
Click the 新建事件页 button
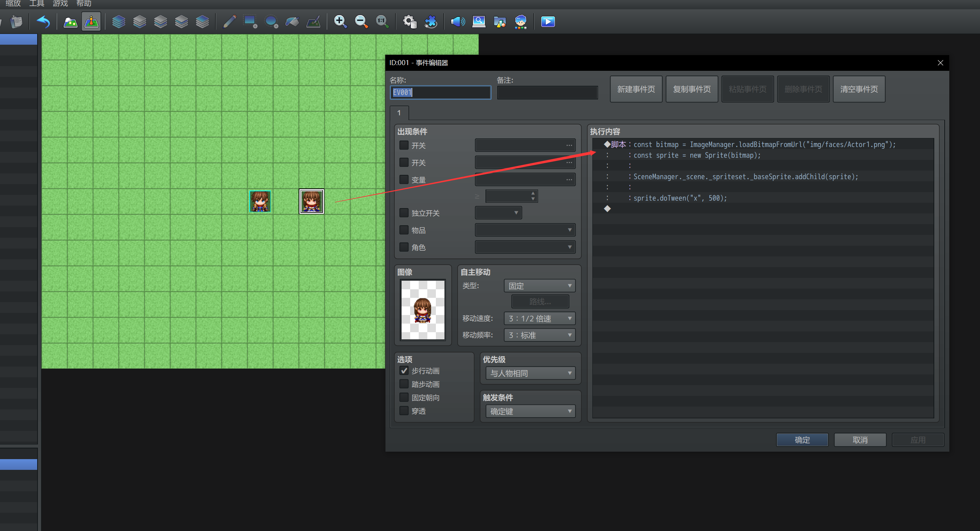(636, 89)
